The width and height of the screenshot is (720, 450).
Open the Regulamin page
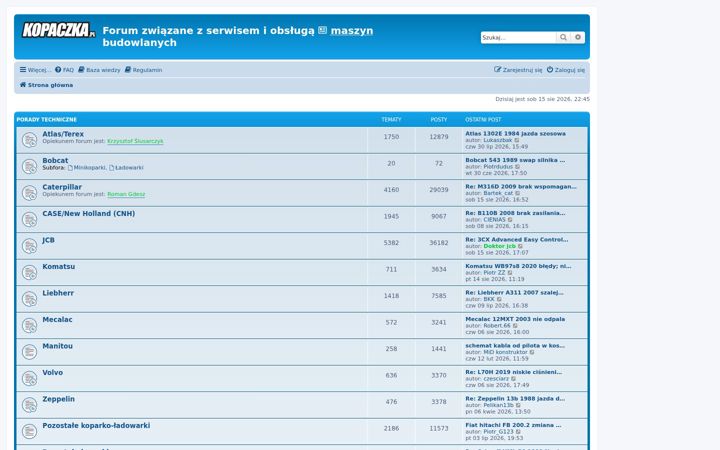tap(143, 70)
